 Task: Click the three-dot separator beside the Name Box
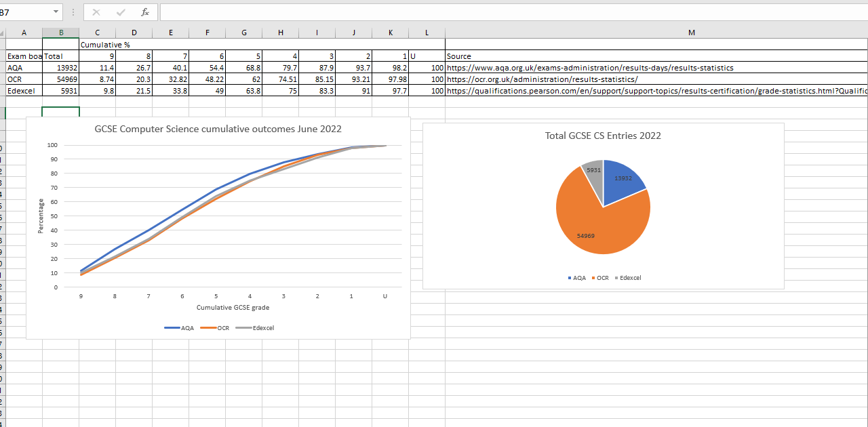pos(73,12)
